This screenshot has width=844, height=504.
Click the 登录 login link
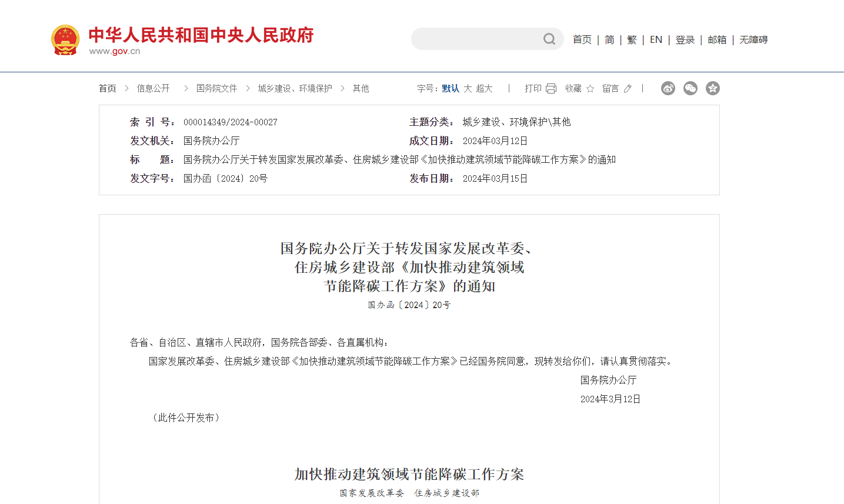click(685, 39)
